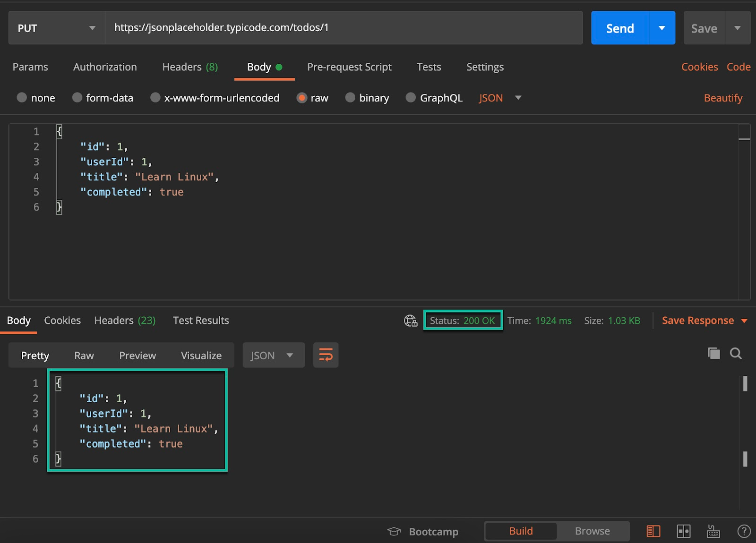
Task: Select the form-data body type
Action: pos(77,98)
